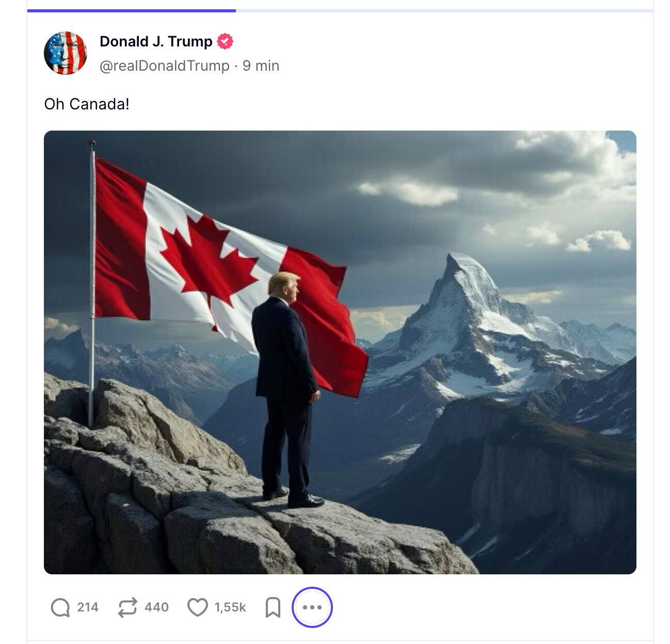Click the repost count 440
This screenshot has width=670, height=644.
[x=156, y=607]
